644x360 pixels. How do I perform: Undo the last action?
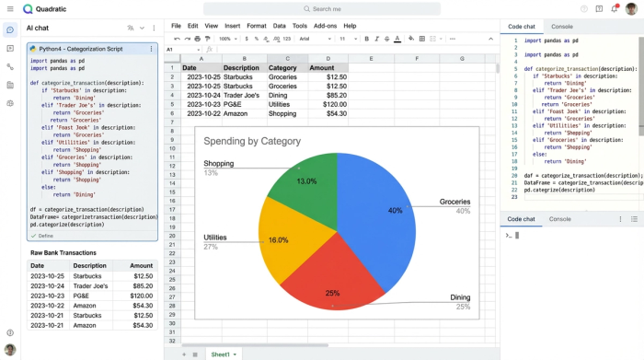coord(177,39)
